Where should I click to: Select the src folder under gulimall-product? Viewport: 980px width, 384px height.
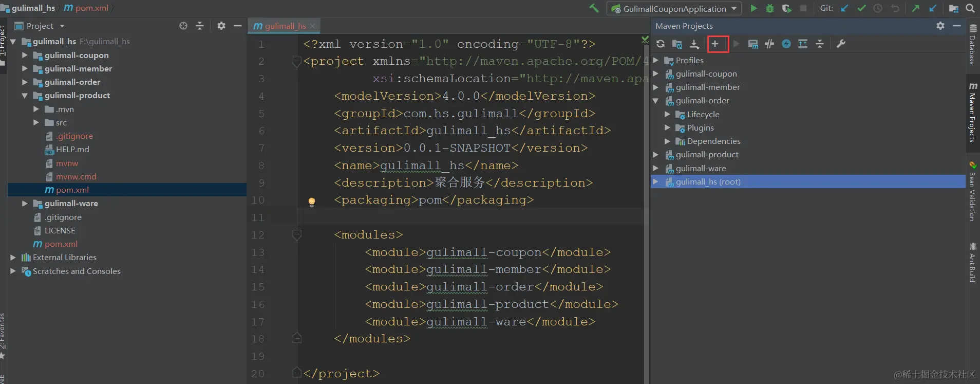(61, 122)
